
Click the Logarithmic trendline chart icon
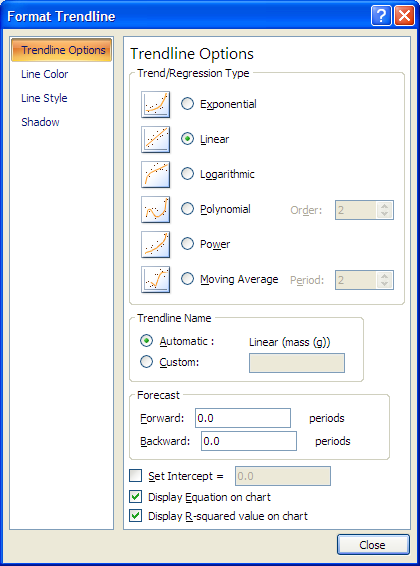click(x=156, y=174)
